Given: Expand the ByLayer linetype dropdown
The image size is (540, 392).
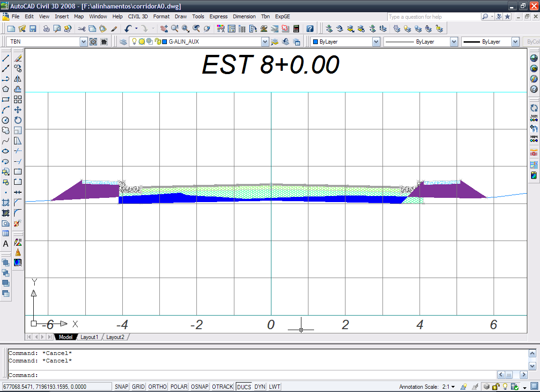Looking at the screenshot, I should pyautogui.click(x=454, y=42).
